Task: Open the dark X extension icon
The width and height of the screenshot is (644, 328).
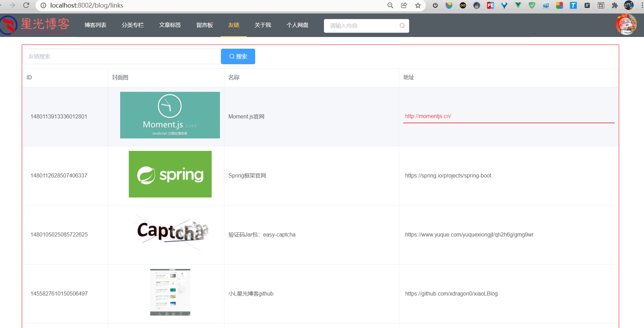Action: pyautogui.click(x=587, y=5)
